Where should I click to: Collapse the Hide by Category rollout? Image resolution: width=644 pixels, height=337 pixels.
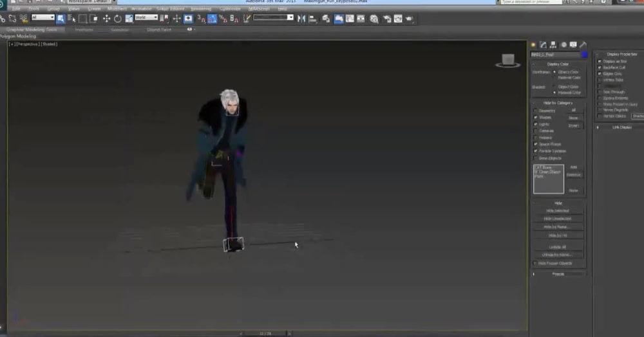click(x=558, y=103)
